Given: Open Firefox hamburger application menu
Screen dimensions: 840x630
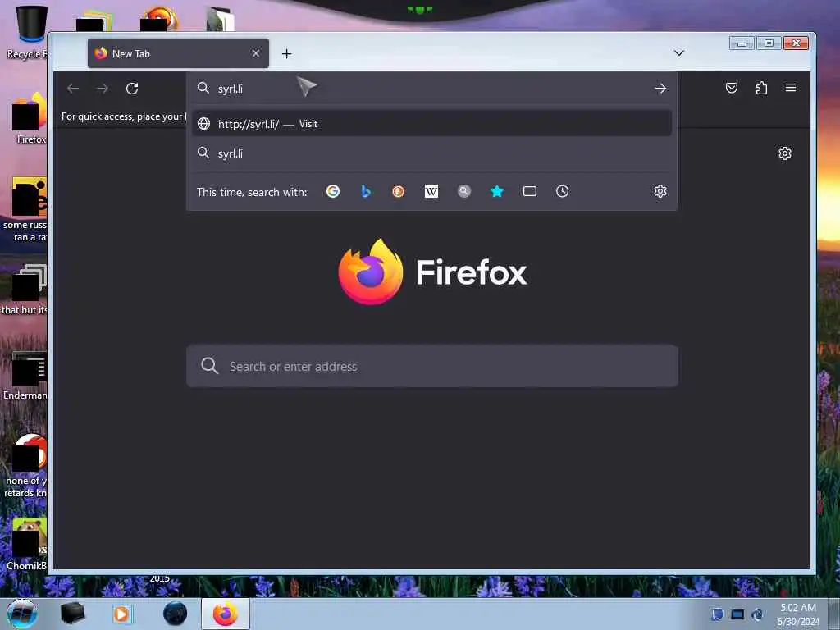Looking at the screenshot, I should pyautogui.click(x=791, y=88).
